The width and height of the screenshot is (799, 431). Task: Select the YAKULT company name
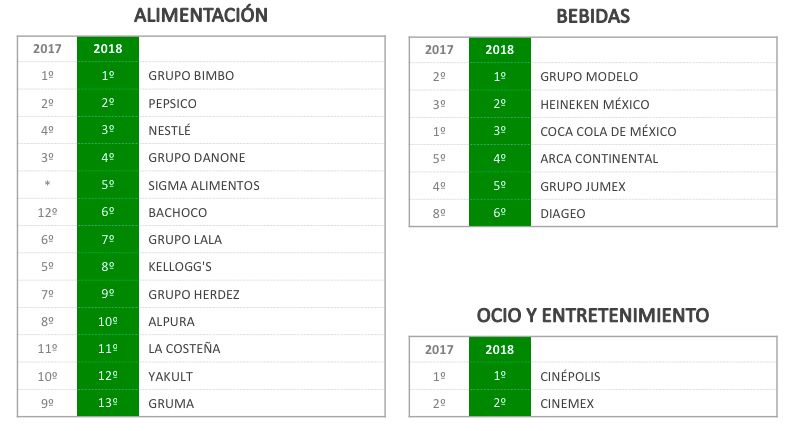click(170, 376)
